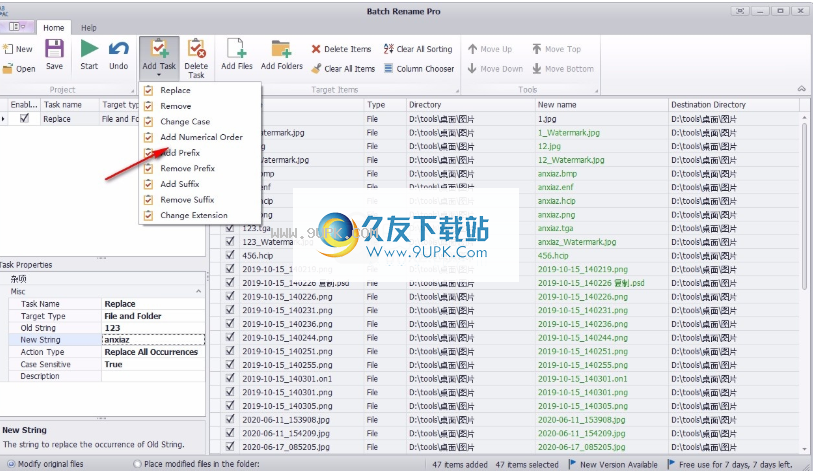Toggle checkbox for 2019-10-15_140301.on1

coord(230,378)
